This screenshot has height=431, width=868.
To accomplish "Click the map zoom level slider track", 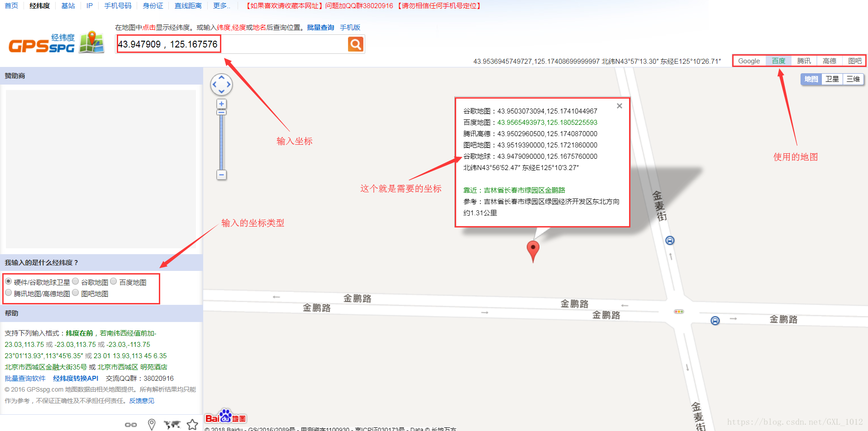I will pyautogui.click(x=221, y=142).
